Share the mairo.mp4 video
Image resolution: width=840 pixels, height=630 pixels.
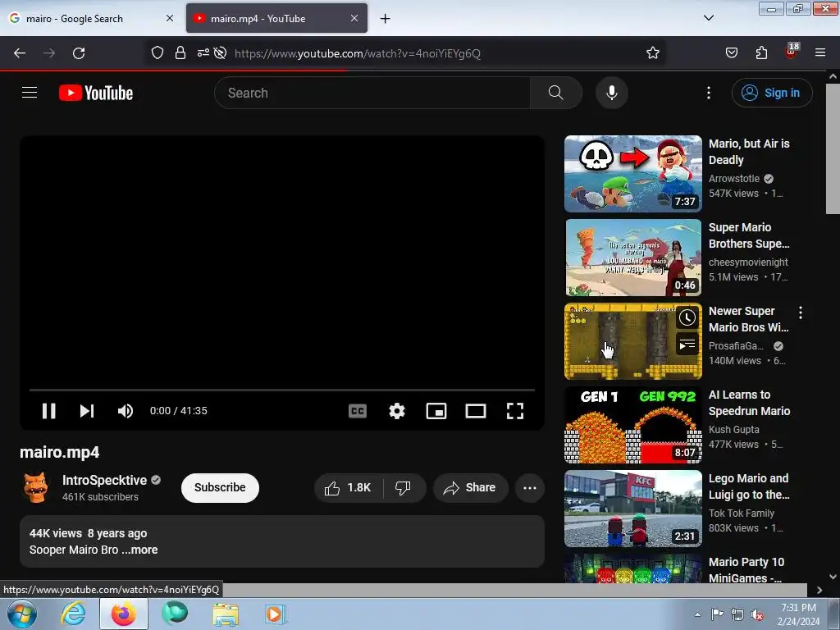pyautogui.click(x=470, y=487)
